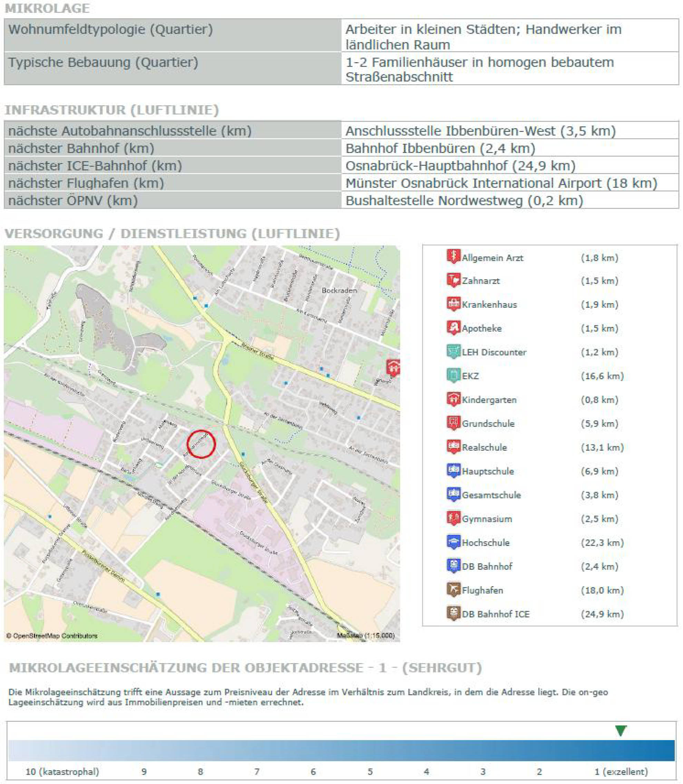683x784 pixels.
Task: Select 'Arbeiter in kleinen Städten' value cell
Action: 510,36
